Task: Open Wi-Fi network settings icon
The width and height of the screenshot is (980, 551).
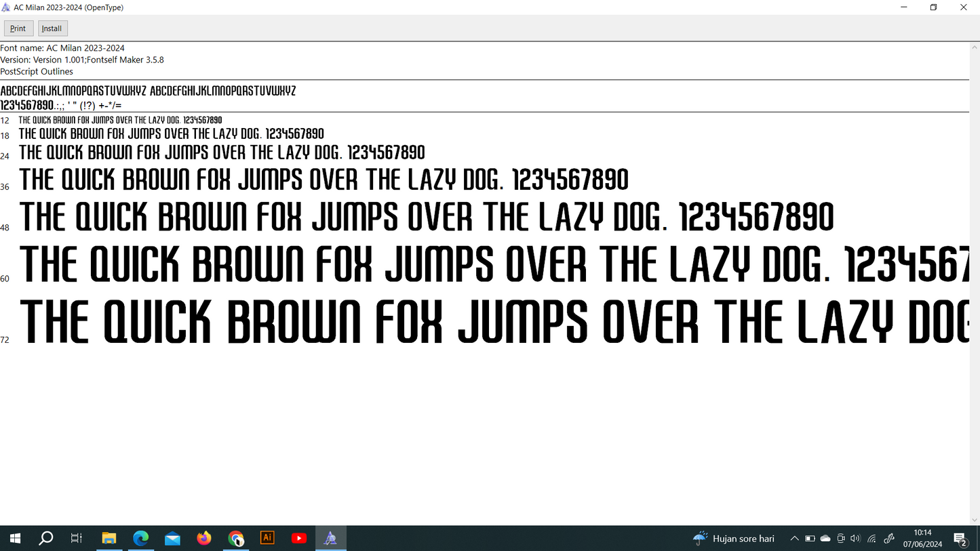Action: click(872, 539)
